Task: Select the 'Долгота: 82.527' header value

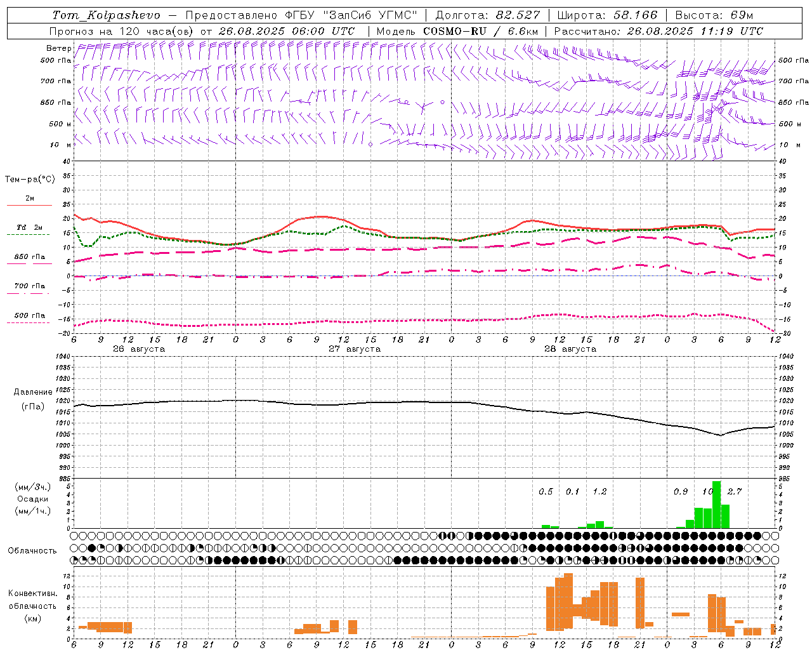Action: tap(488, 15)
